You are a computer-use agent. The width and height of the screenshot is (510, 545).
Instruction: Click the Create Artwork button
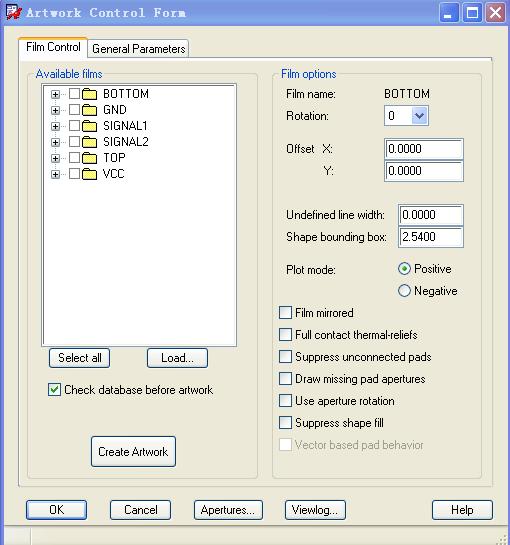(133, 452)
